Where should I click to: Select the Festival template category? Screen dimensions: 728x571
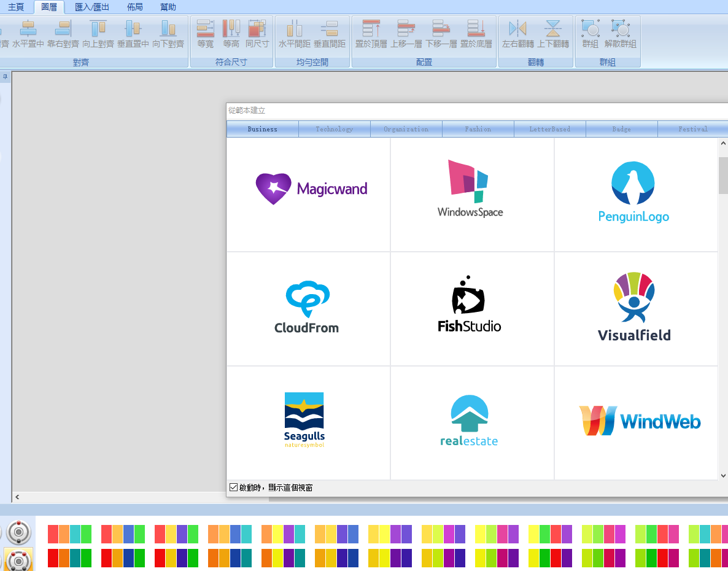point(693,129)
